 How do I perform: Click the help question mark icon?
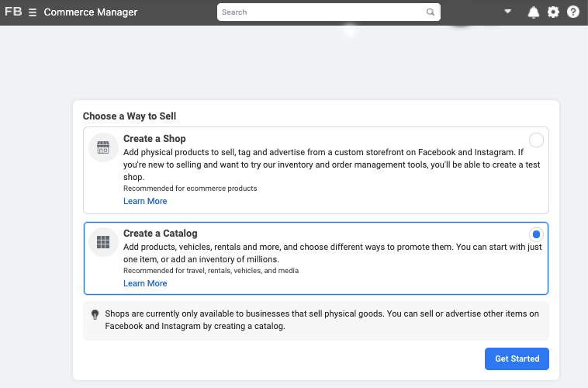[573, 12]
